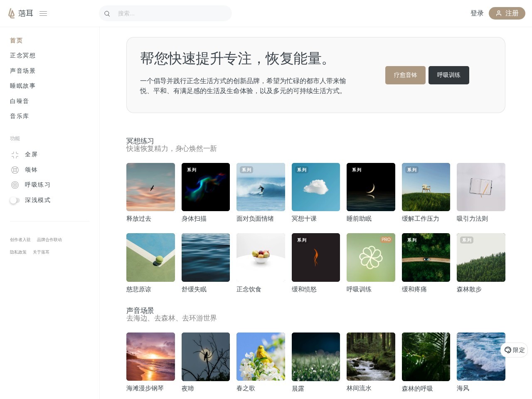Viewport: 532px width, 399px height.
Task: Open the 海滩漫步钢琴 sunset thumbnail
Action: point(150,357)
